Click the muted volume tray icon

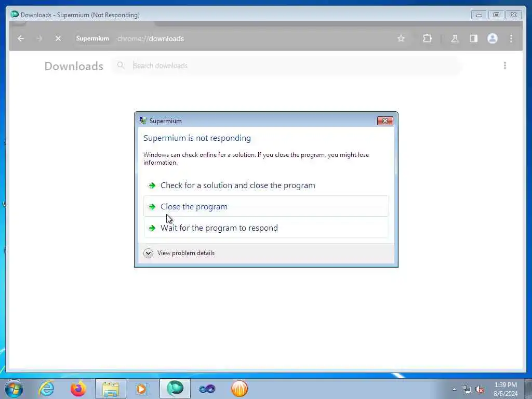point(480,390)
